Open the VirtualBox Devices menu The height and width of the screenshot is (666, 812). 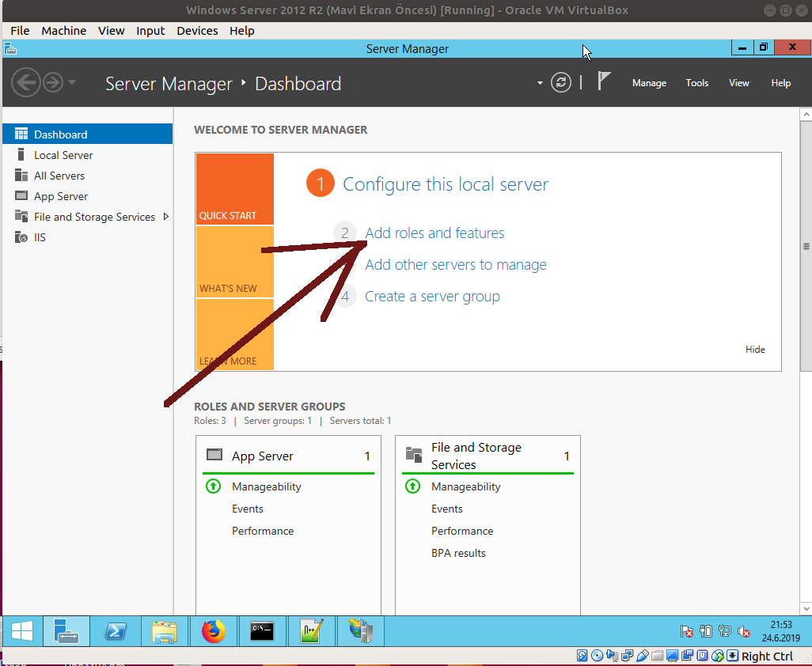point(197,31)
